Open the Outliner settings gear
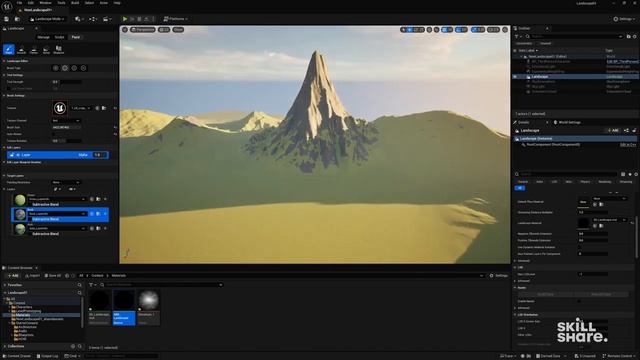Viewport: 640px width, 360px height. (635, 36)
